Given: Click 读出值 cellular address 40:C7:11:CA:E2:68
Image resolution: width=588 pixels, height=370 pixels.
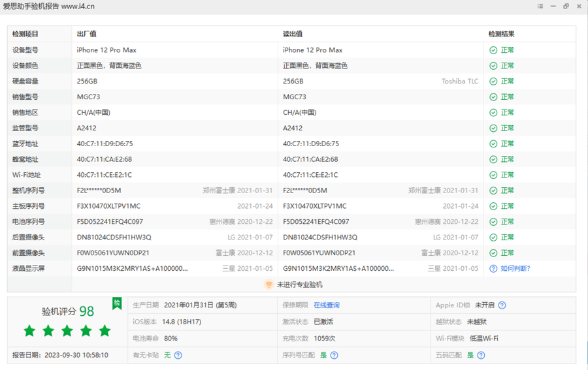Looking at the screenshot, I should click(310, 159).
